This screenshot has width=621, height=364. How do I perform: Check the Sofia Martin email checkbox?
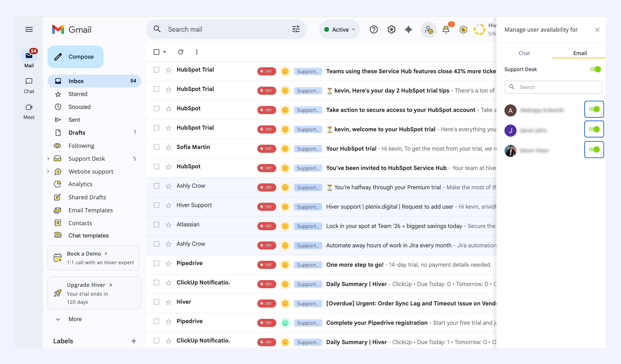(156, 147)
